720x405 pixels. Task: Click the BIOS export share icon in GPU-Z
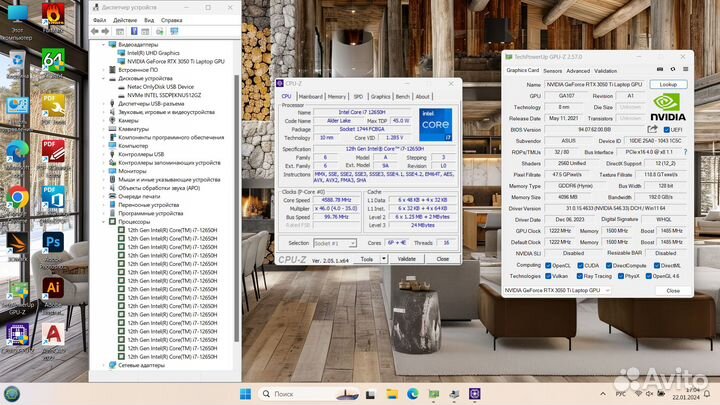pos(652,129)
